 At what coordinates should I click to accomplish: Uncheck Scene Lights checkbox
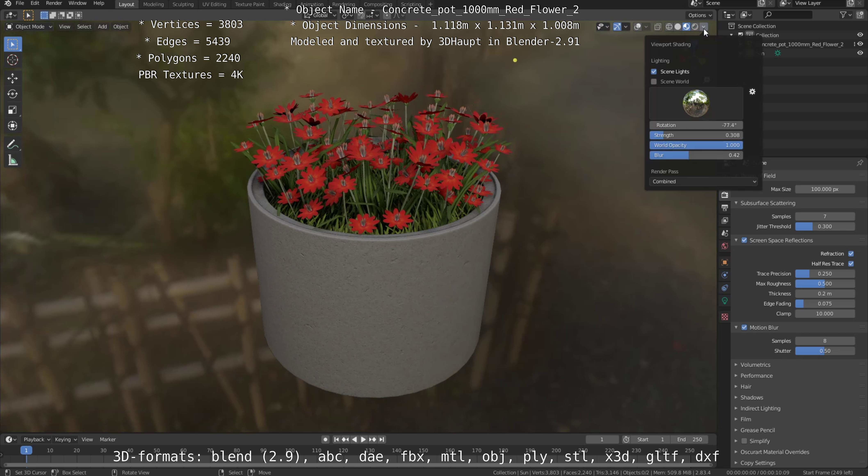654,72
